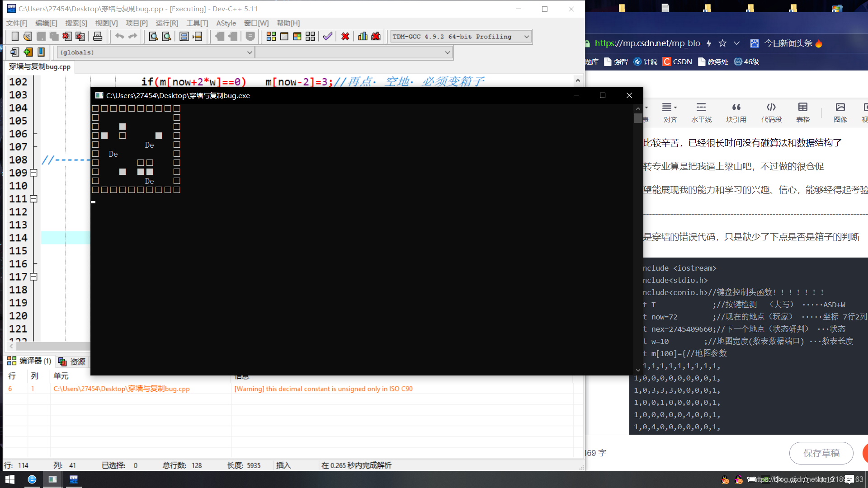Open the CSDN bookmark in browser
868x488 pixels.
[677, 61]
